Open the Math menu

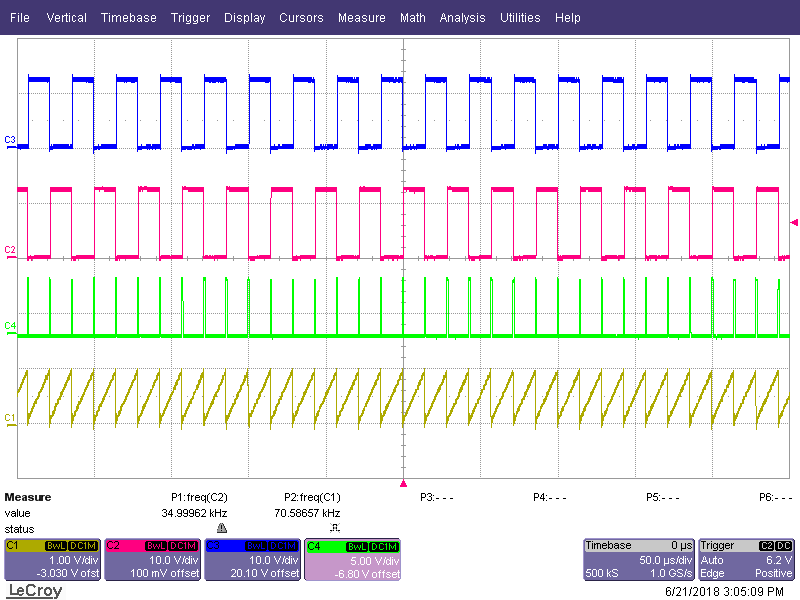pos(413,18)
